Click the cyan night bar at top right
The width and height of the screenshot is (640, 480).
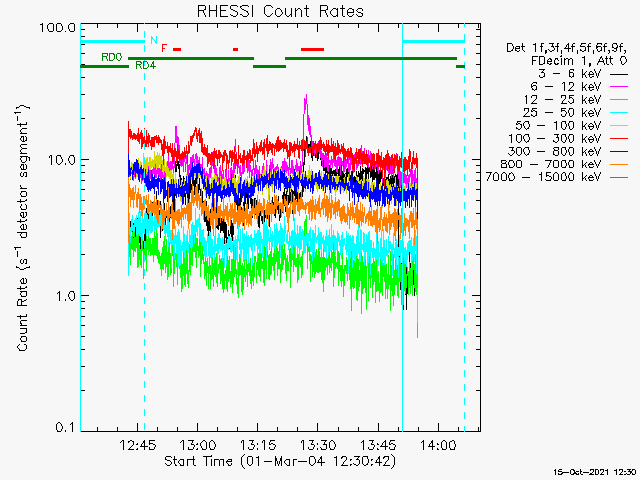pos(433,41)
